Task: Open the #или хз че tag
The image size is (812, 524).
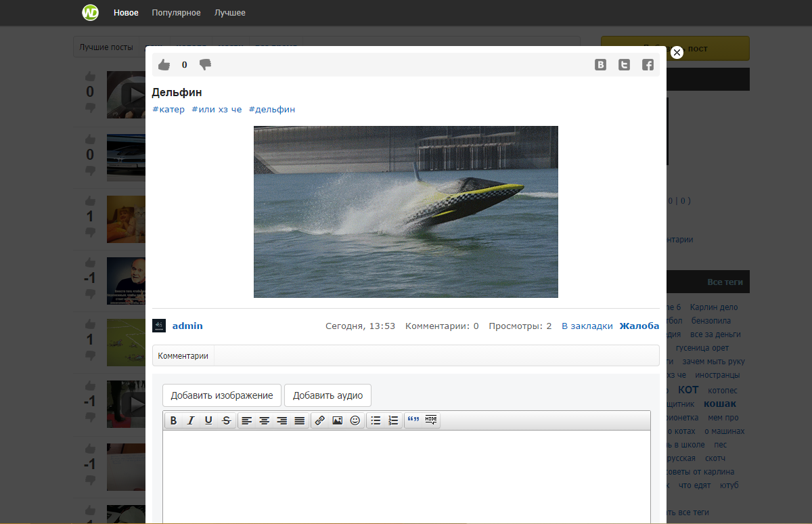Action: click(x=217, y=109)
